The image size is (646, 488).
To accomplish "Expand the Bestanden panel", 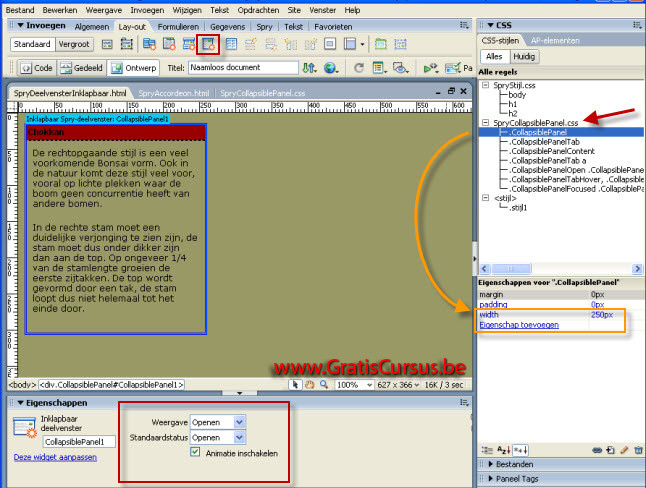I will (491, 464).
